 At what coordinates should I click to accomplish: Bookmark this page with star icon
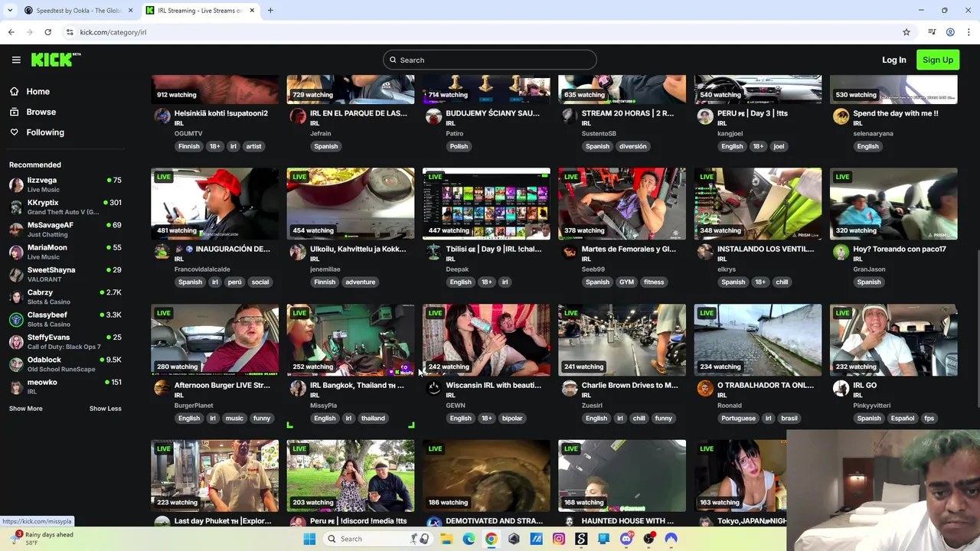point(906,32)
